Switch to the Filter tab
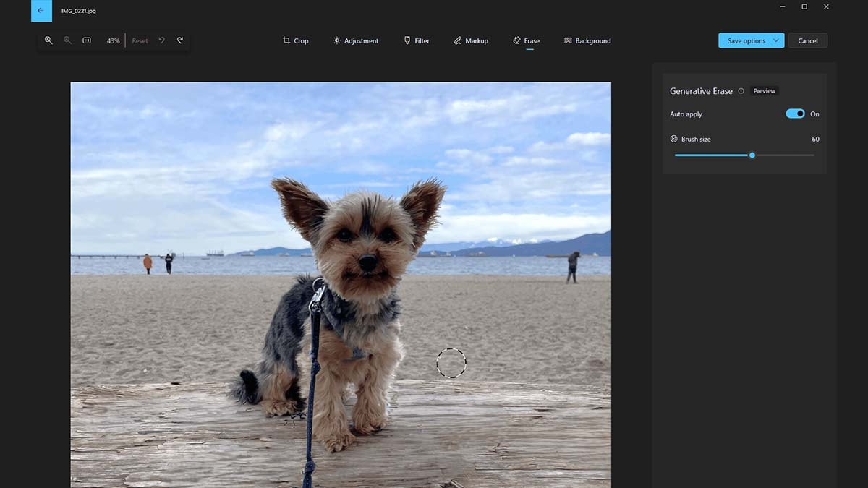Image resolution: width=868 pixels, height=488 pixels. (x=417, y=41)
